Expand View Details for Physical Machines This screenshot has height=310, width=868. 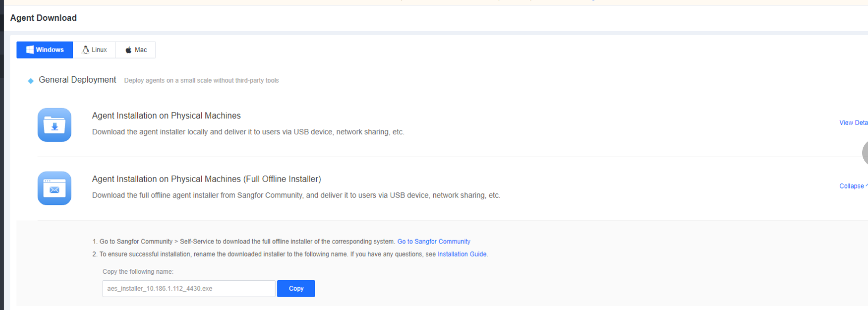[853, 123]
